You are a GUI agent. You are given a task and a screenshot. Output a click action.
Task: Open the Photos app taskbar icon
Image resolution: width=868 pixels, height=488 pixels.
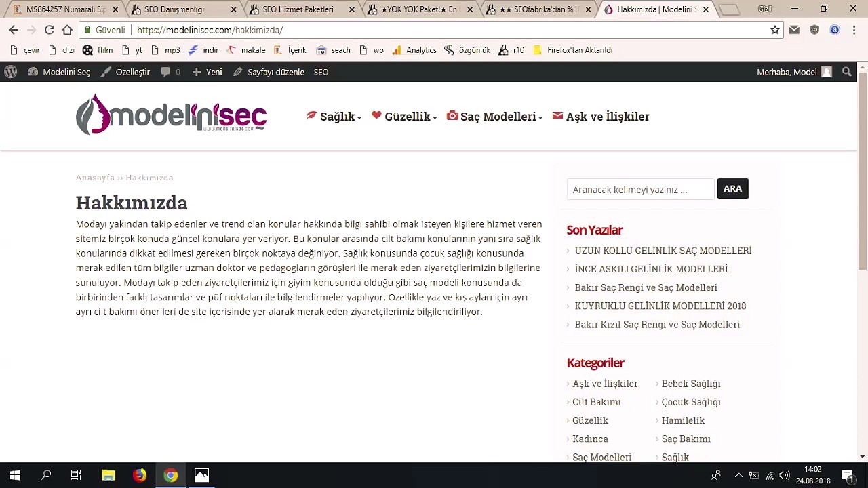pos(201,475)
